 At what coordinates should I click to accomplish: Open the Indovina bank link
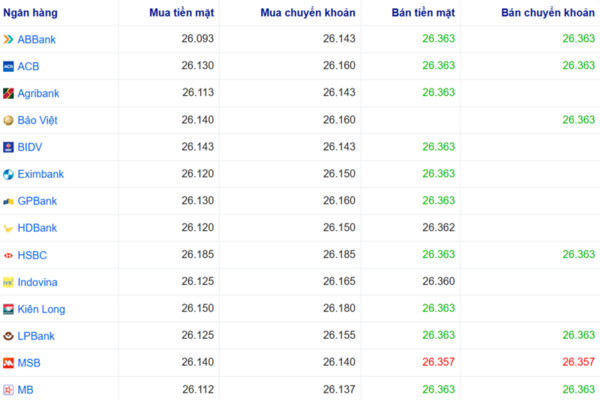(x=37, y=282)
